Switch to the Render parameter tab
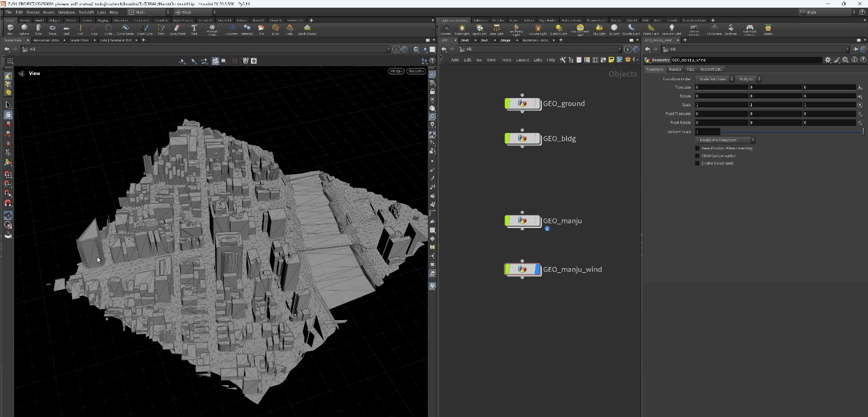868x417 pixels. point(675,69)
